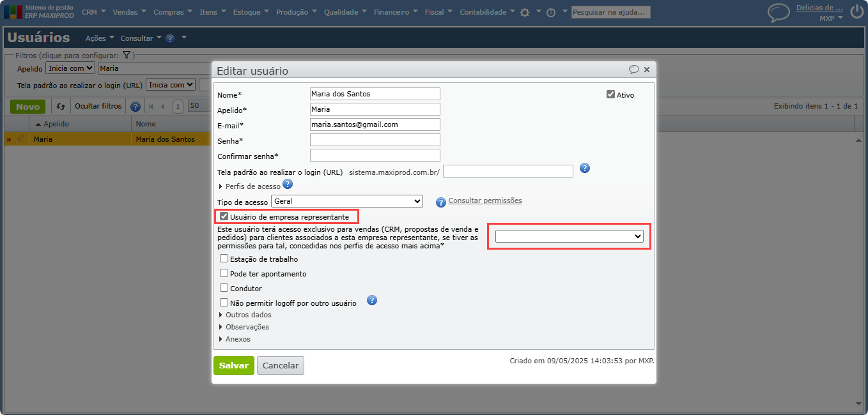Open the MXP user dropdown
The width and height of the screenshot is (868, 415).
click(831, 18)
